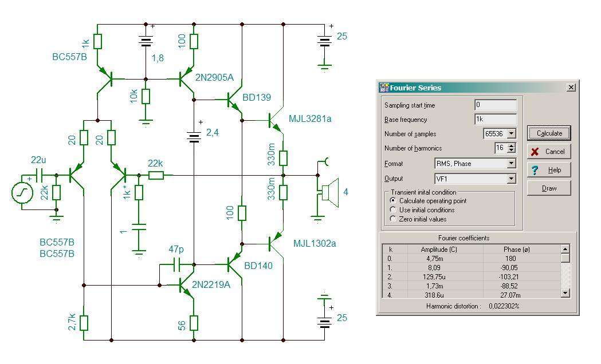Click the Base frequency input field
The height and width of the screenshot is (364, 601).
tap(496, 120)
